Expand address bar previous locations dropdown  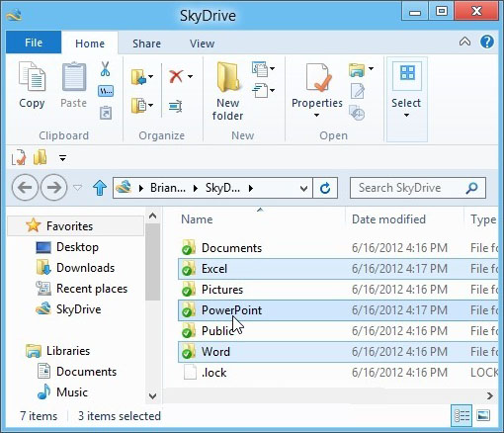click(303, 189)
